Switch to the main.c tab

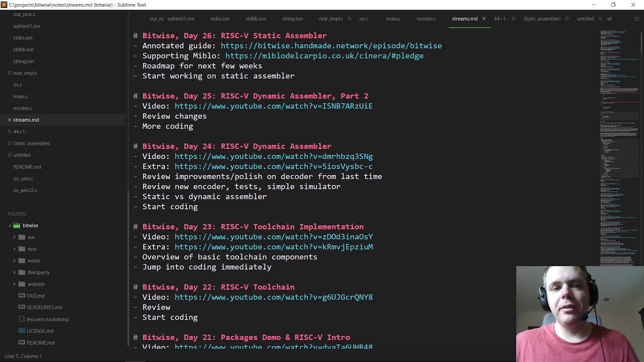pos(393,19)
